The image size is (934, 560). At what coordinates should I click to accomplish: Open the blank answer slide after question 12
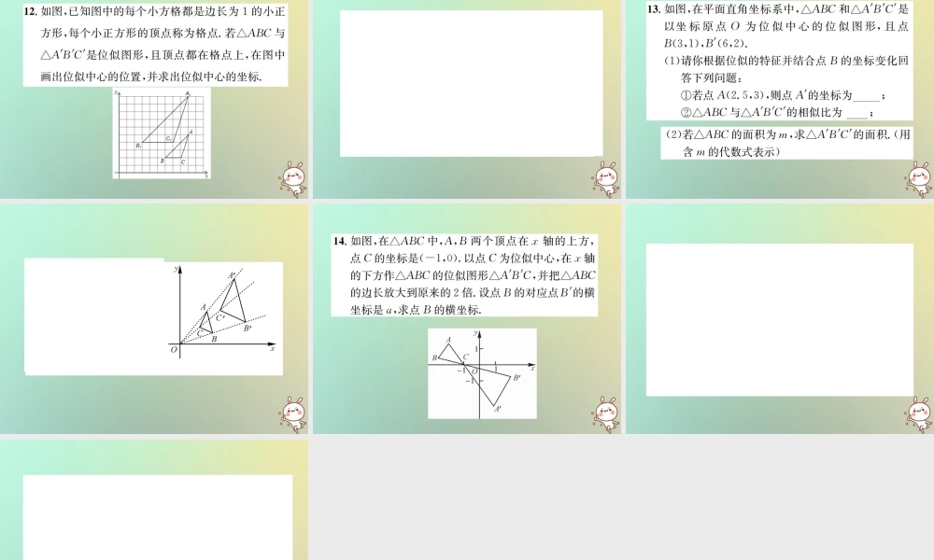point(467,99)
